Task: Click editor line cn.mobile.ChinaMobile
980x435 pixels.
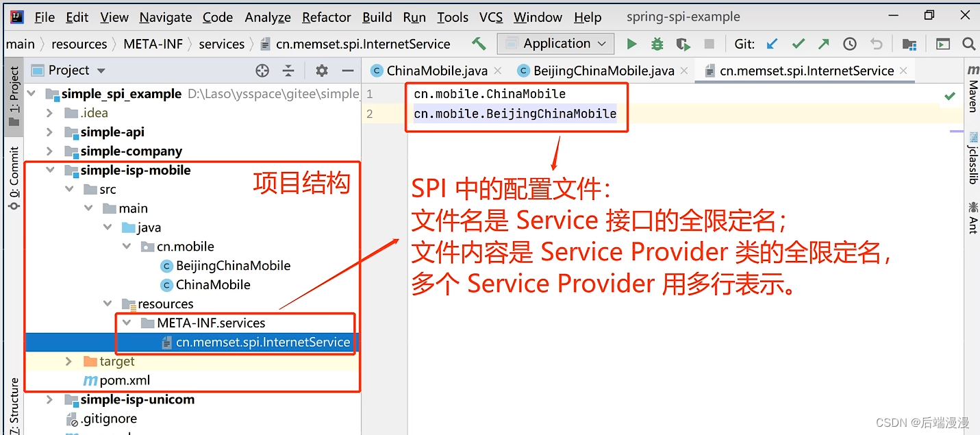Action: tap(490, 94)
